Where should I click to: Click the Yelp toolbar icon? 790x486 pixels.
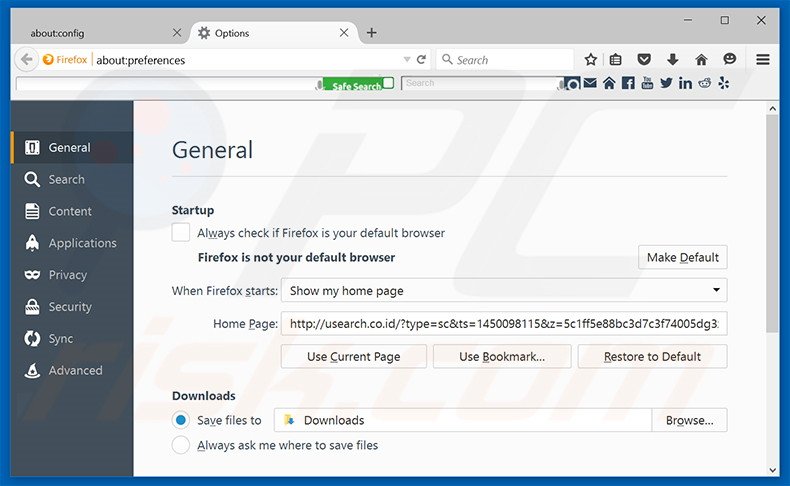[723, 83]
